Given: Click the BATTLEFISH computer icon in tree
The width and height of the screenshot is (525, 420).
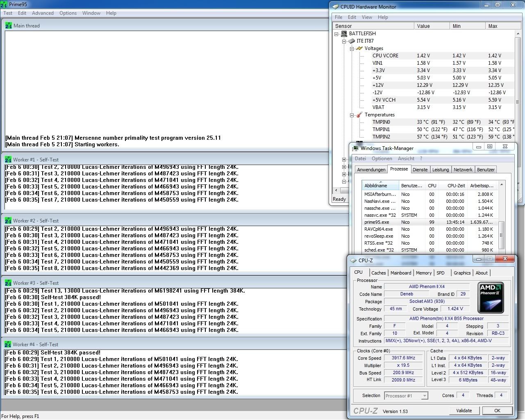Looking at the screenshot, I should point(344,34).
